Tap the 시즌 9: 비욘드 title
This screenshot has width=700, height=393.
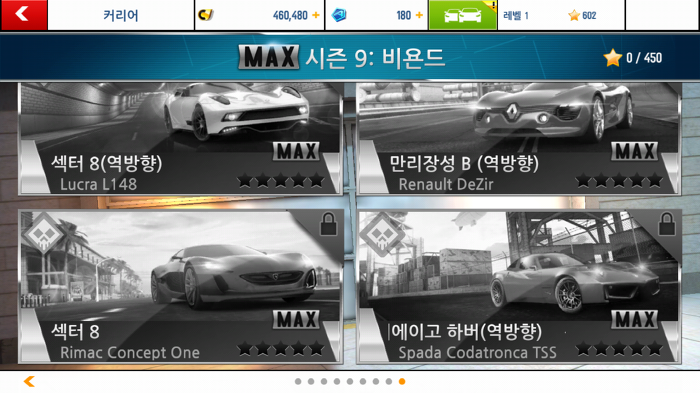click(375, 58)
